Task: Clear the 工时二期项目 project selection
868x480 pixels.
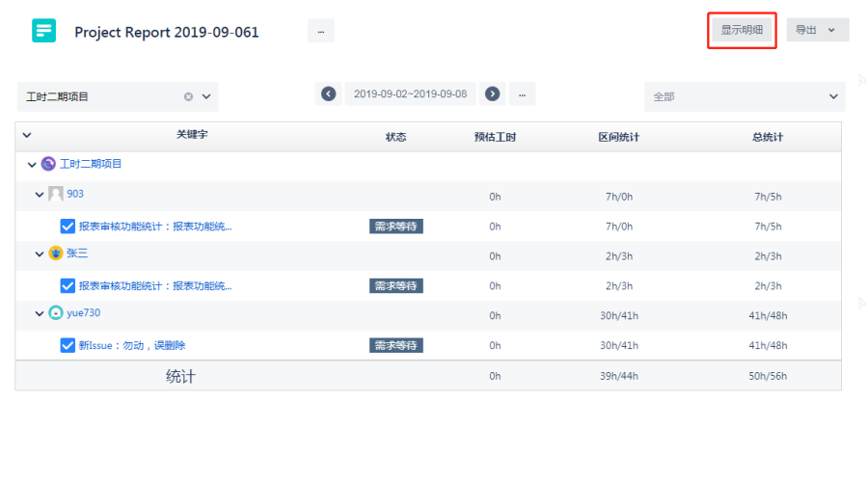Action: tap(188, 96)
